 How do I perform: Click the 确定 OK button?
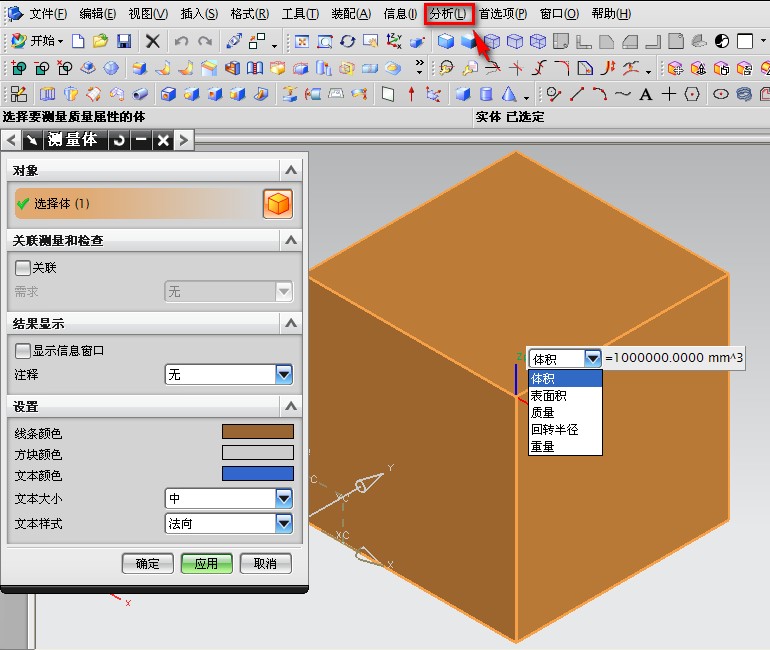click(147, 563)
